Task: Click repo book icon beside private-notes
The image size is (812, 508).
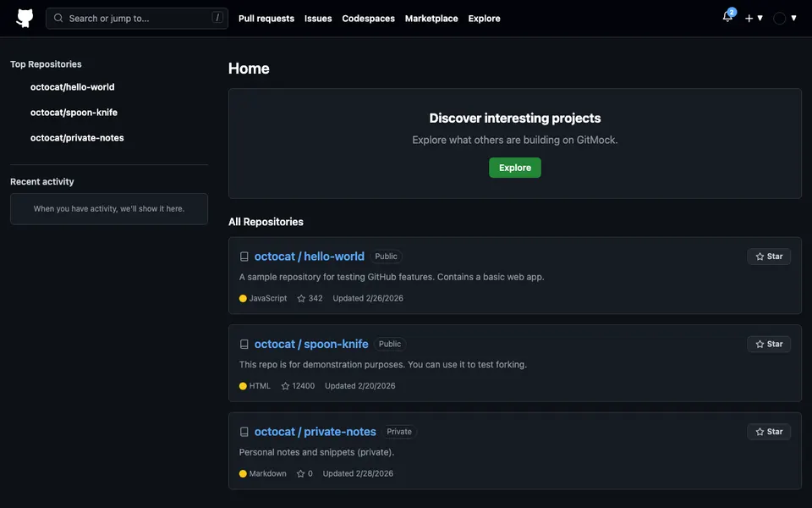Action: 244,432
